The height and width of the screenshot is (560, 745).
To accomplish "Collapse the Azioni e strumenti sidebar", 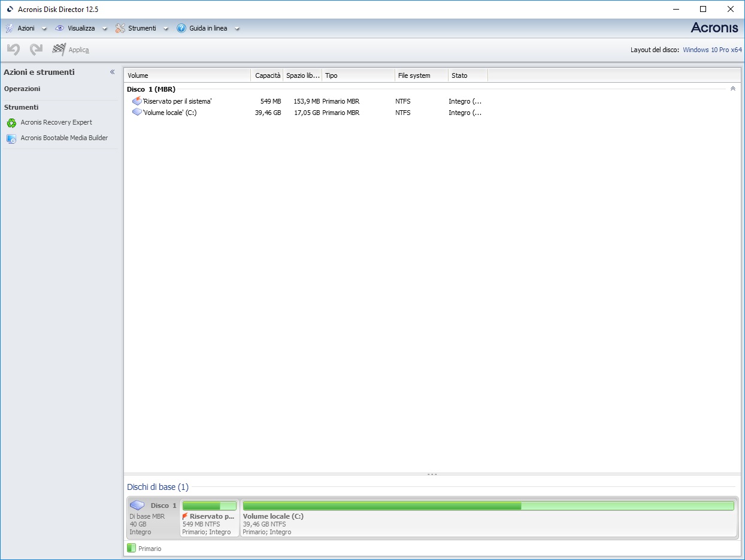I will click(x=112, y=72).
